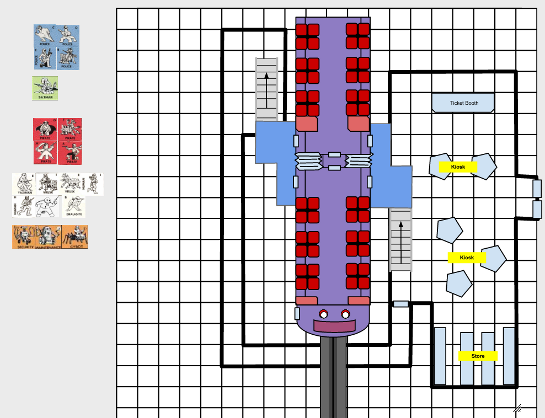The width and height of the screenshot is (545, 418).
Task: Click the yellow Store label
Action: 478,356
